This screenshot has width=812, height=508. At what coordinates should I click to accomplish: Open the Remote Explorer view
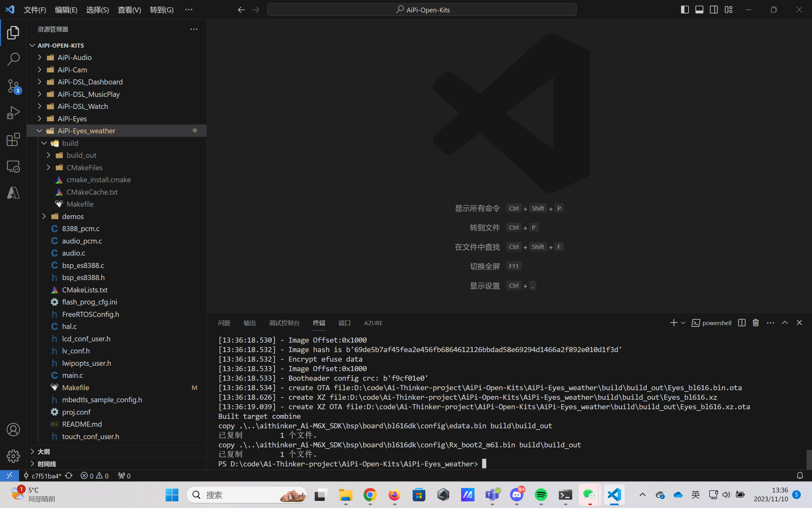click(x=13, y=166)
